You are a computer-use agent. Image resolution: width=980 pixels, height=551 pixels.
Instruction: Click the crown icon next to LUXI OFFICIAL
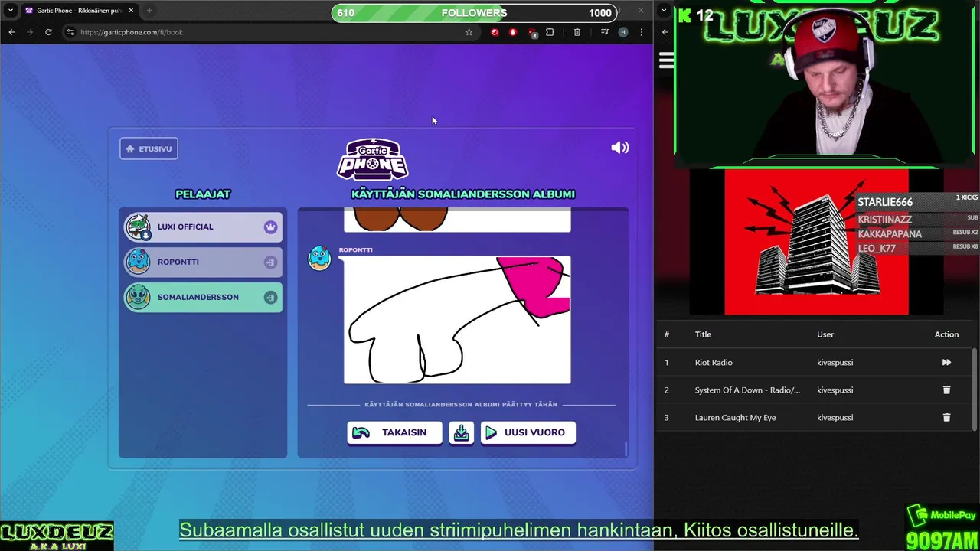(270, 227)
